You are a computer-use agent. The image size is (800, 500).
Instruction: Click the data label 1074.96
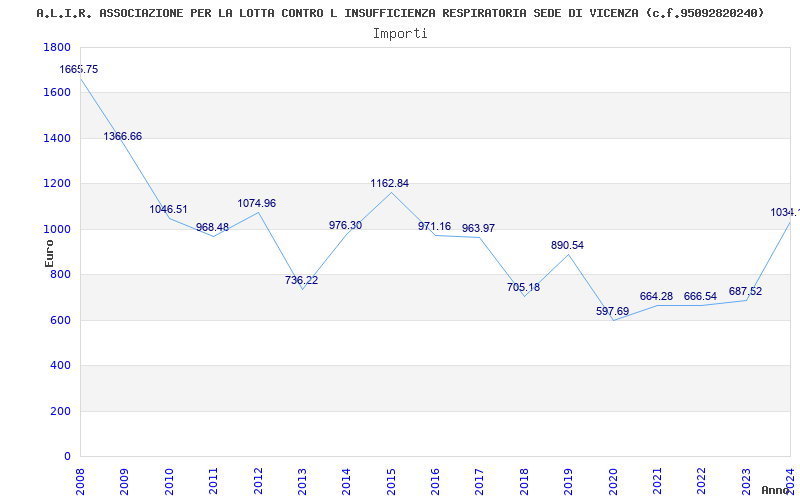click(257, 203)
